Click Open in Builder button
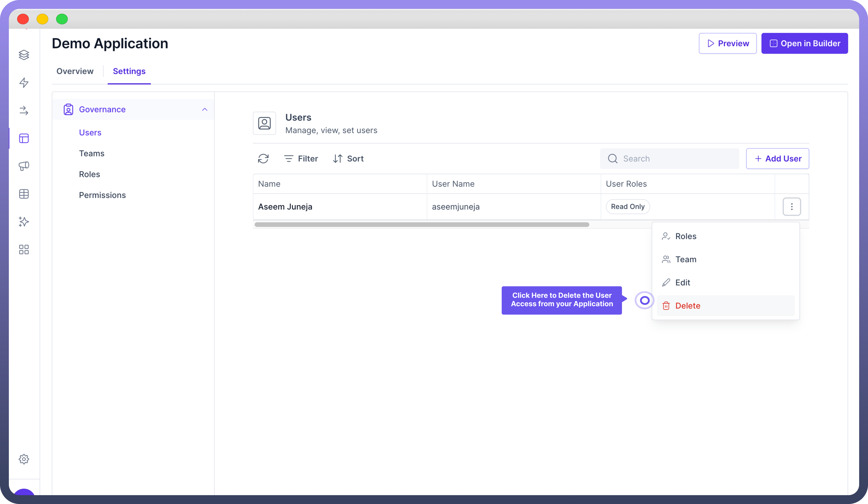The height and width of the screenshot is (504, 868). click(x=804, y=43)
